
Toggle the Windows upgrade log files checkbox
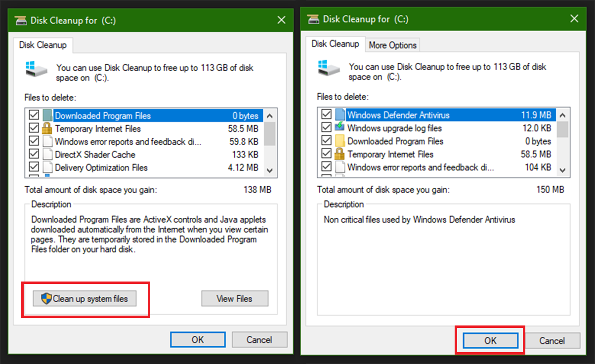point(326,127)
